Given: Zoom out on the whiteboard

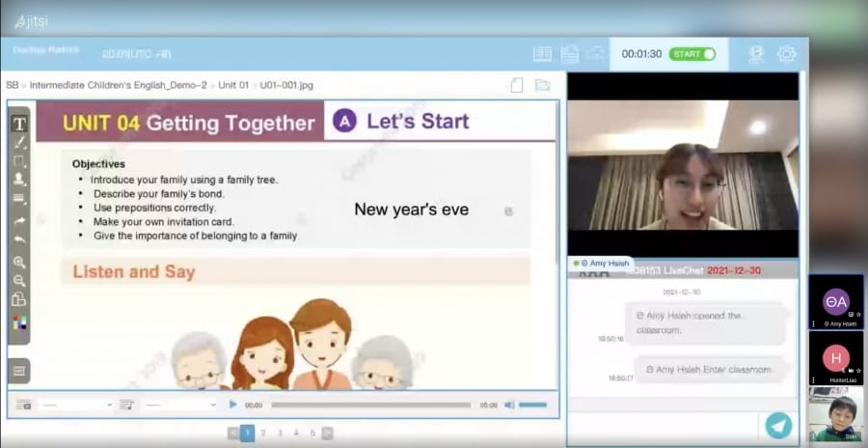Looking at the screenshot, I should coord(19,281).
